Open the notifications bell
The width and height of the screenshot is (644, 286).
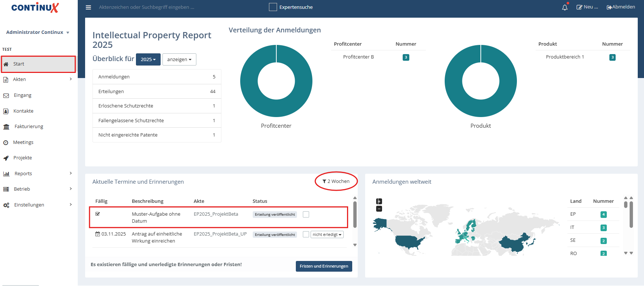click(x=564, y=7)
